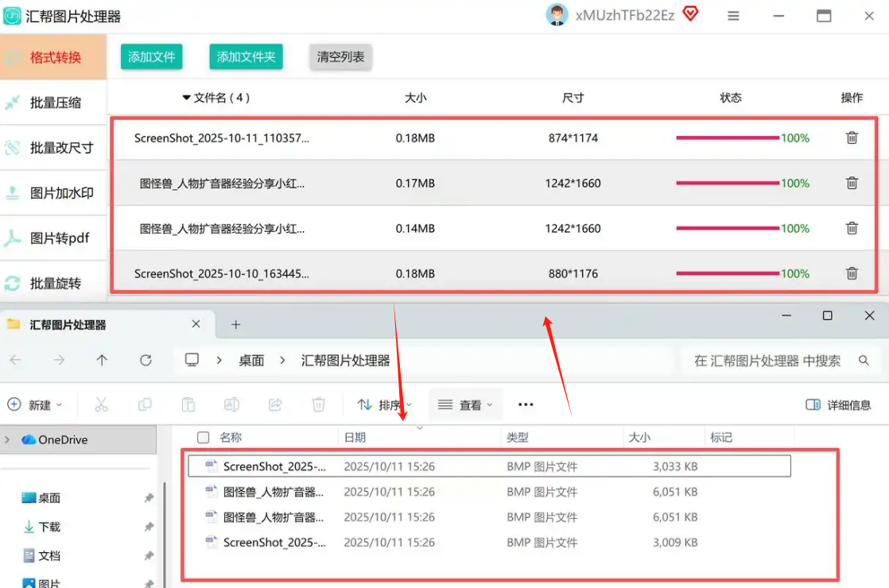Screen dimensions: 889x588
Task: Expand the OneDrive tree node
Action: (x=7, y=439)
